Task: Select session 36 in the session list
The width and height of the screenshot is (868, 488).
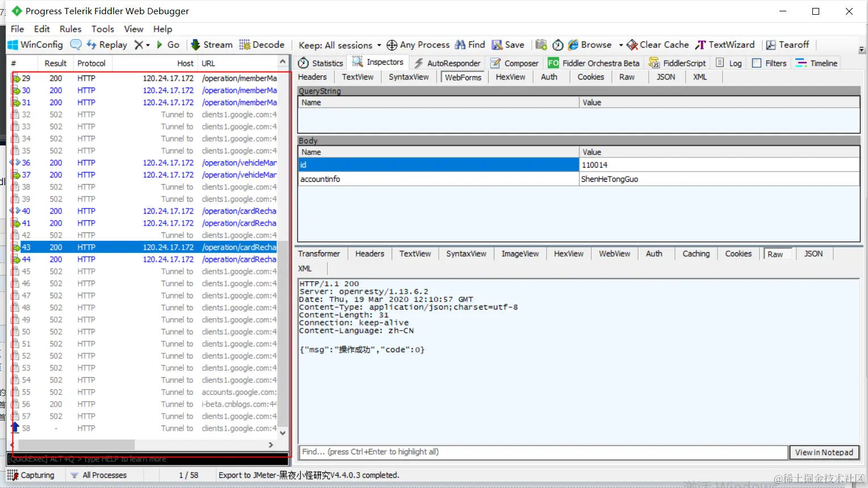Action: (x=144, y=163)
